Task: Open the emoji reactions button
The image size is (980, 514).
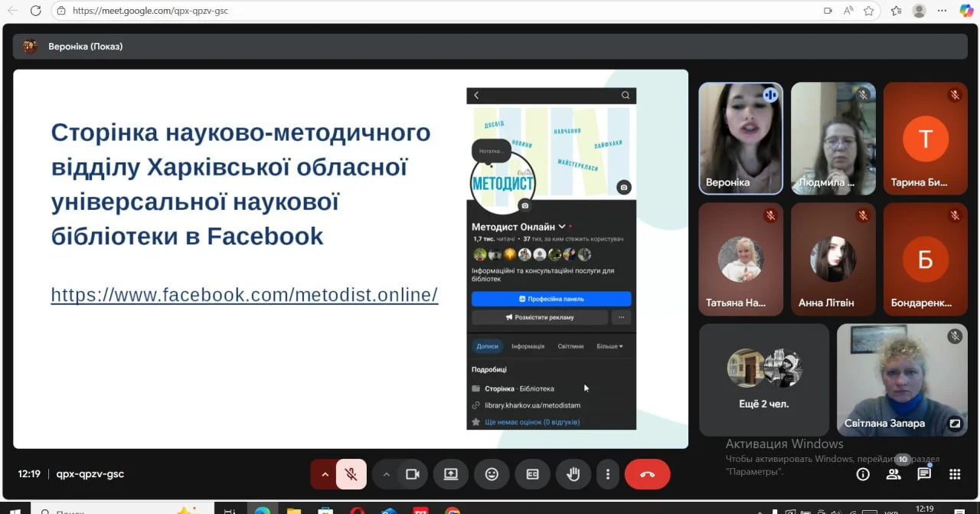Action: tap(492, 474)
